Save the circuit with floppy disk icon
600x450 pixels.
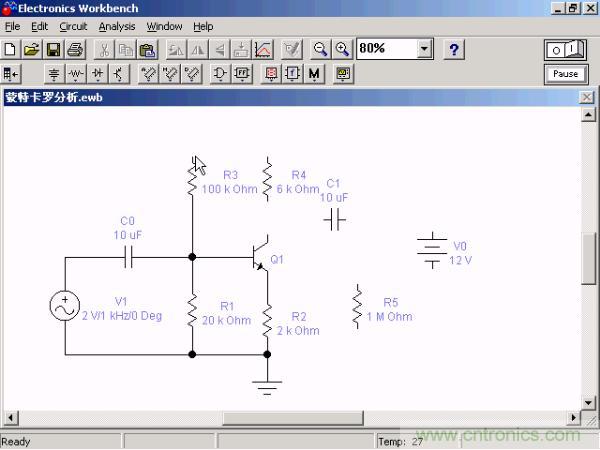(x=52, y=49)
